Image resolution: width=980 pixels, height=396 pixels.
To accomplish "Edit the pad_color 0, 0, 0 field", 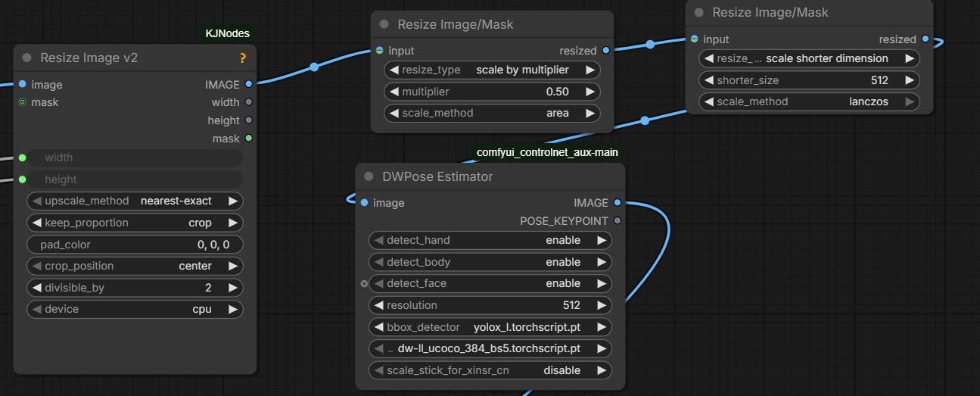I will pos(135,245).
